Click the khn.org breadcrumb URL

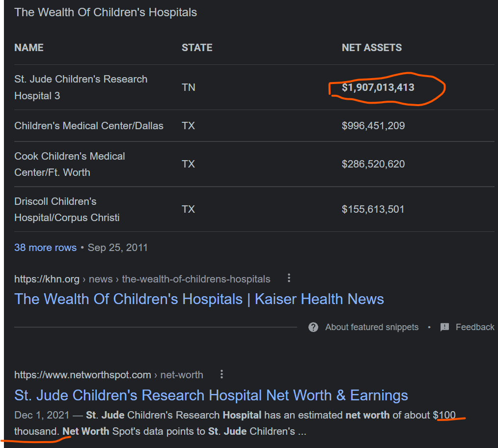coord(142,279)
